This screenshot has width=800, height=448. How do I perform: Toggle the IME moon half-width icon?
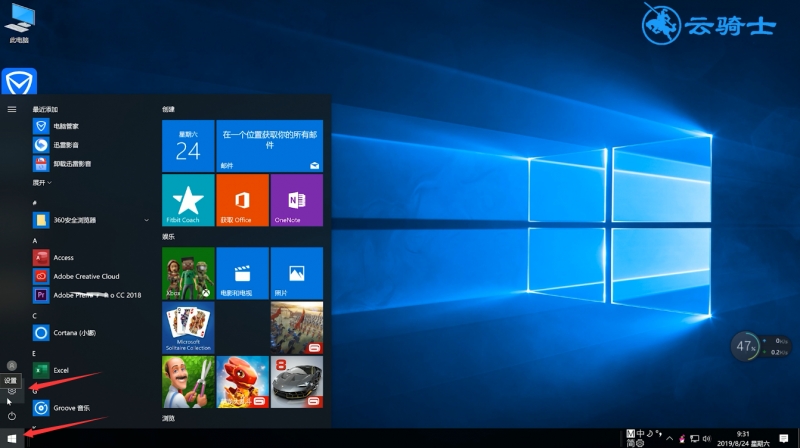coord(649,434)
